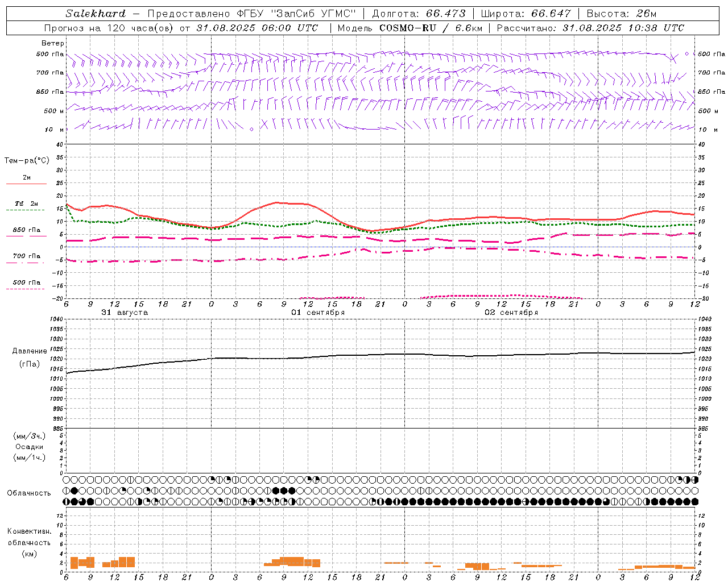Click the "Ветер" wind panel label
This screenshot has width=728, height=582.
click(x=53, y=43)
